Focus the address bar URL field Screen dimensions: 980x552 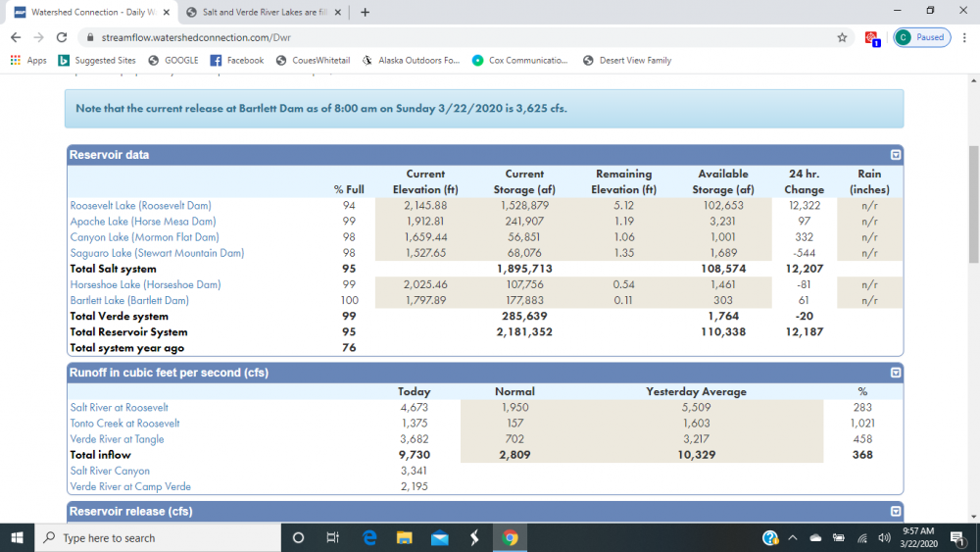coord(463,37)
